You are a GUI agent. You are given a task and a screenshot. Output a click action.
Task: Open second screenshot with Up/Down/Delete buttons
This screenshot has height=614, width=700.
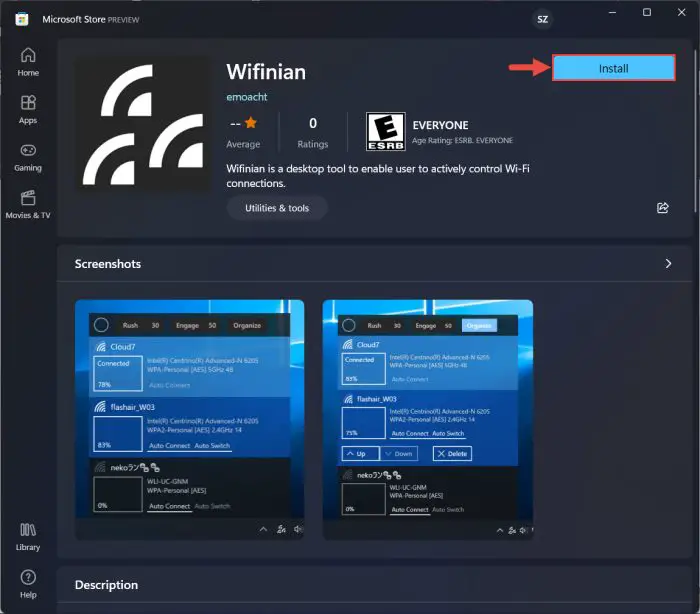428,419
